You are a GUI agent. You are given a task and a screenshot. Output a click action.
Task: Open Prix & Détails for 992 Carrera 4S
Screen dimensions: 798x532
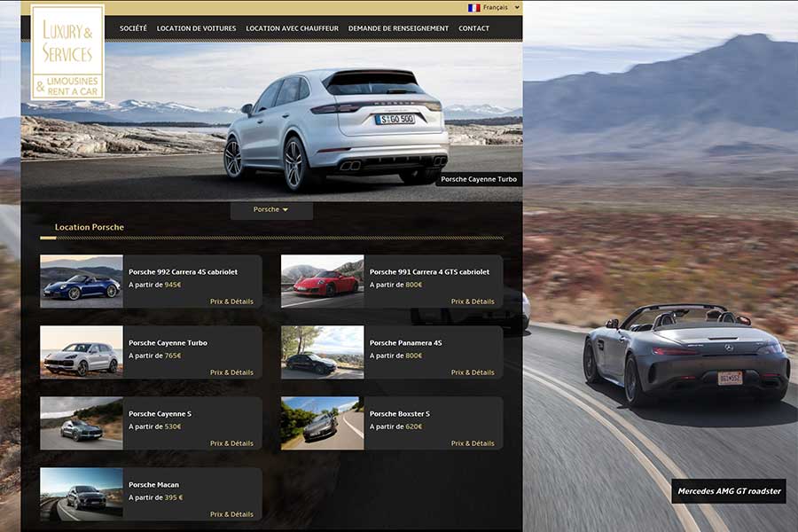point(231,301)
